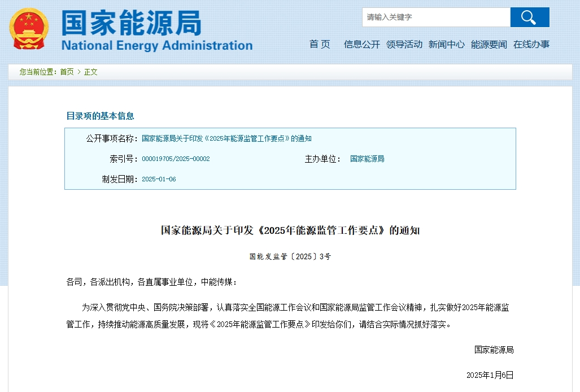Click the 主办单位 field label

pos(322,159)
